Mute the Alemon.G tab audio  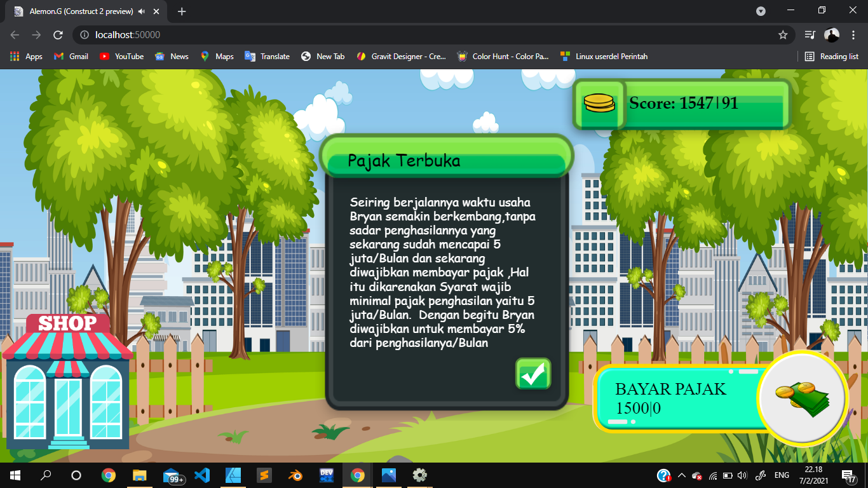[x=141, y=11]
